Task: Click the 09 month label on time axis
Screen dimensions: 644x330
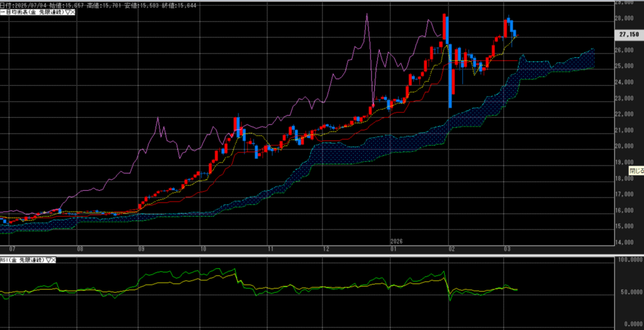Action: point(141,249)
